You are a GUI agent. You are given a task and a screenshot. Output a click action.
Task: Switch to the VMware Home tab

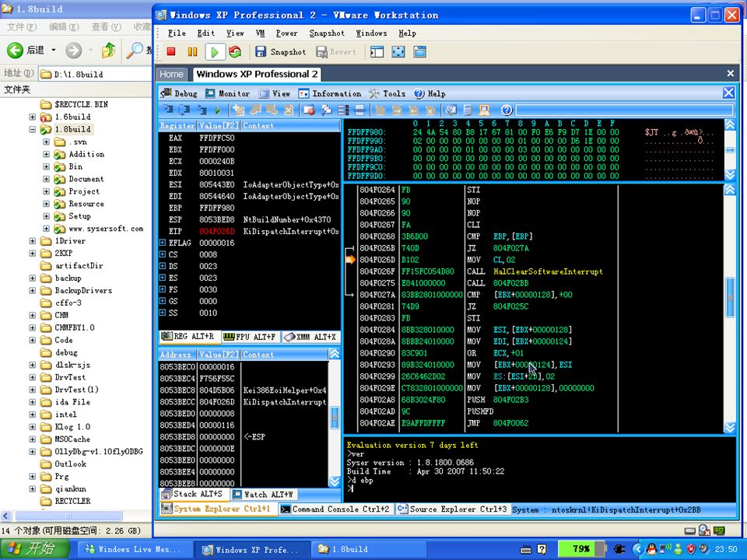coord(171,75)
